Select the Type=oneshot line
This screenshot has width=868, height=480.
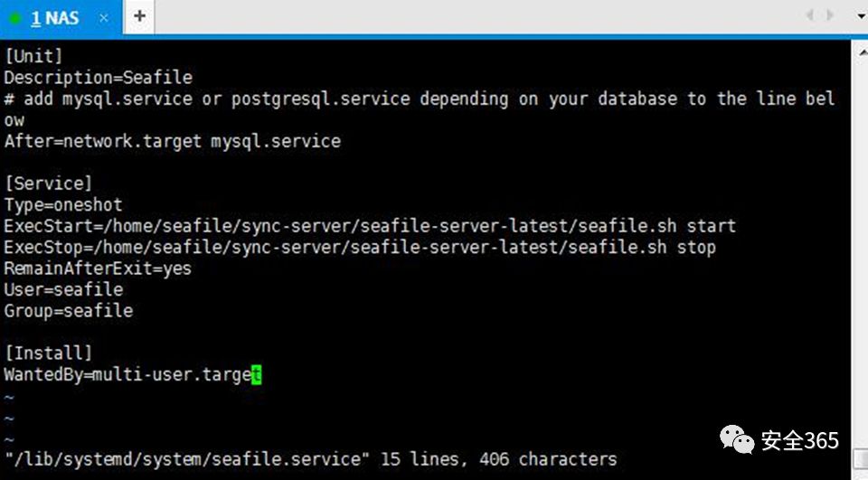(62, 205)
